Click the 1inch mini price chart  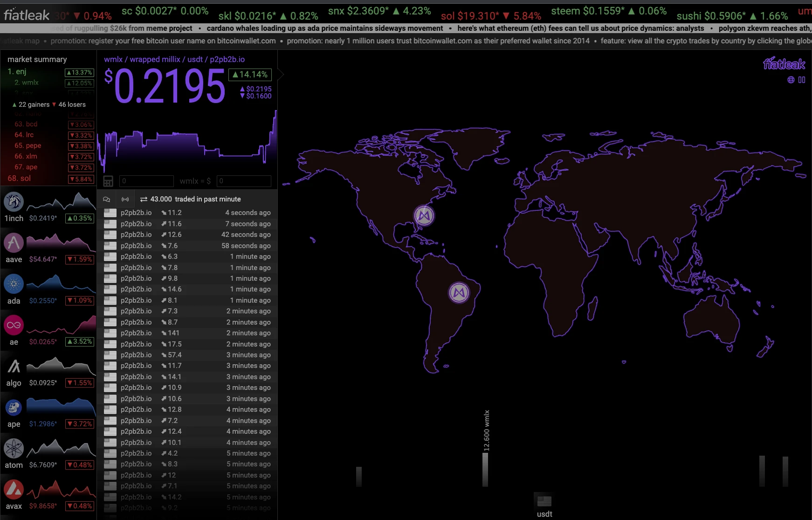coord(61,201)
